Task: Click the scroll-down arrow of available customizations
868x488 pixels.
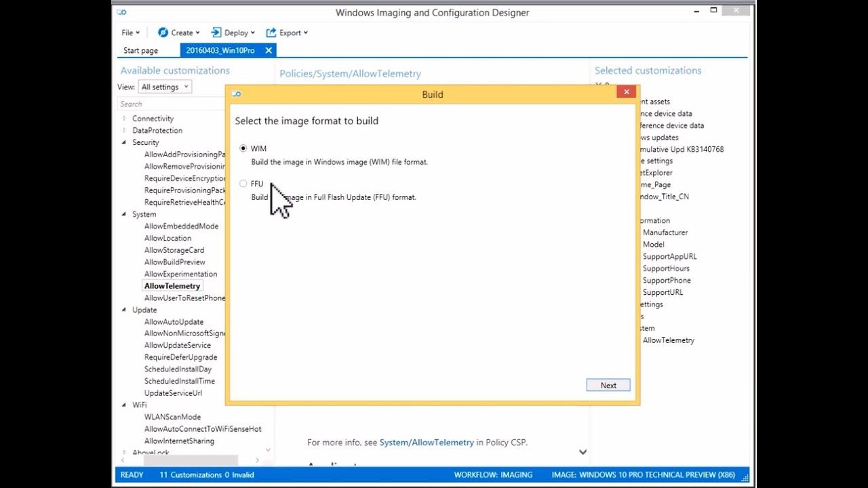Action: pyautogui.click(x=268, y=450)
